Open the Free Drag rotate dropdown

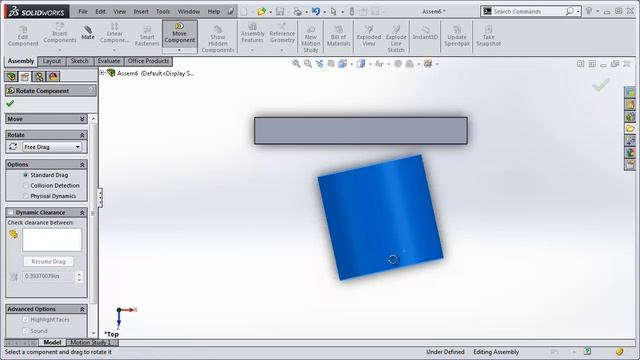(x=51, y=147)
